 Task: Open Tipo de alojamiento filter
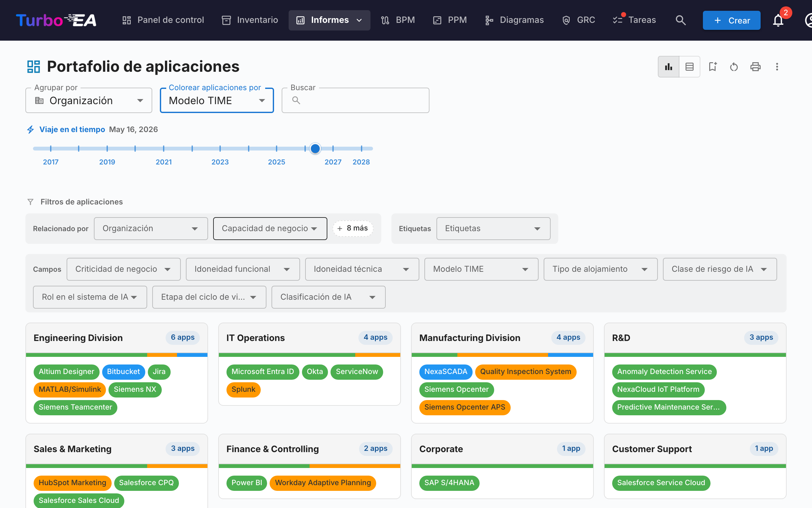click(x=600, y=269)
